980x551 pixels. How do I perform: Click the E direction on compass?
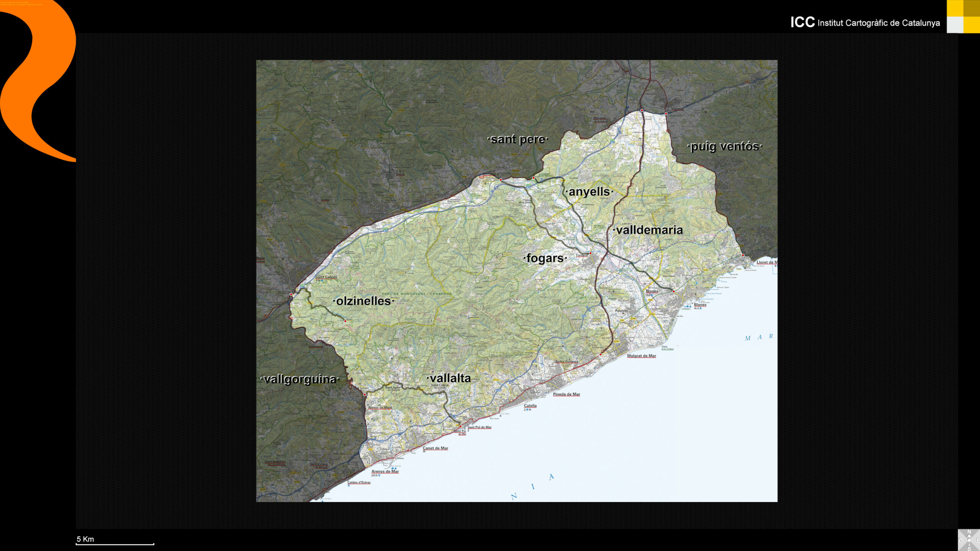tap(978, 540)
